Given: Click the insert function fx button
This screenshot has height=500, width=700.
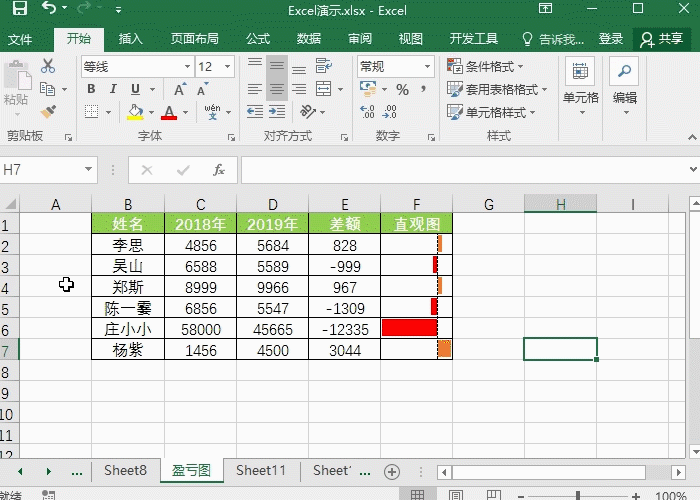Looking at the screenshot, I should coord(219,170).
